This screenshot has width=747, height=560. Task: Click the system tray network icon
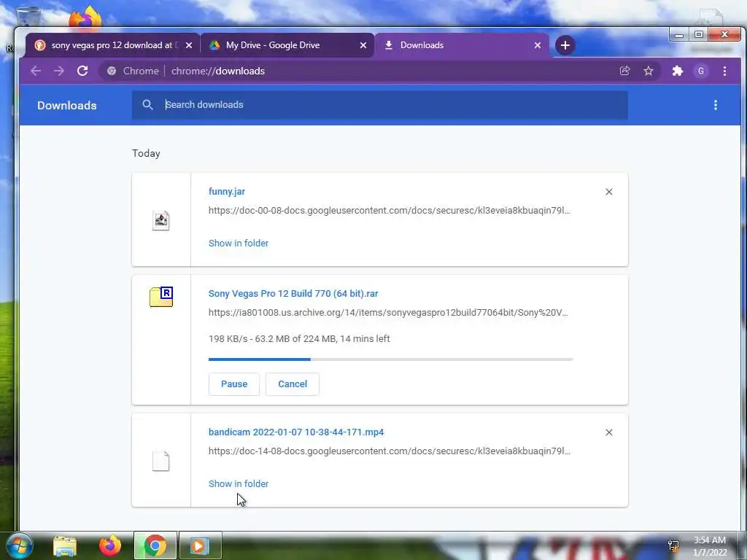[x=673, y=545]
